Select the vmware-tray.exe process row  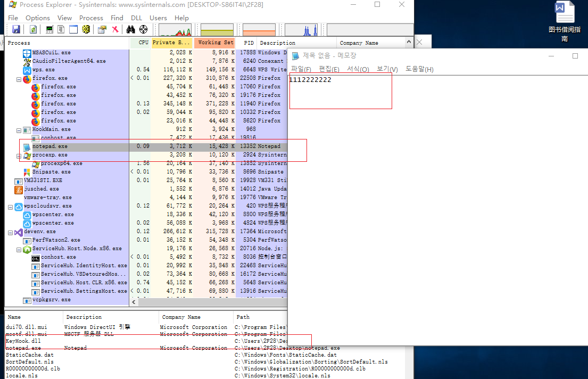click(146, 198)
